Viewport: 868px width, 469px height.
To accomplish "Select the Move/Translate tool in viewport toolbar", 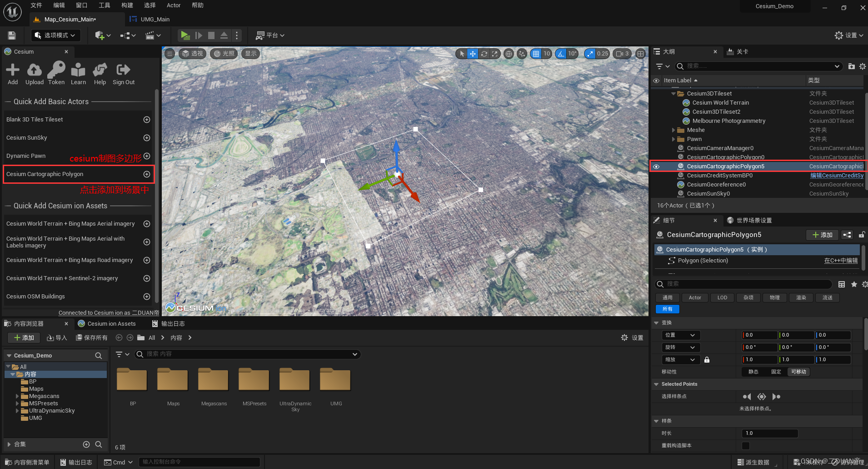I will (x=473, y=53).
